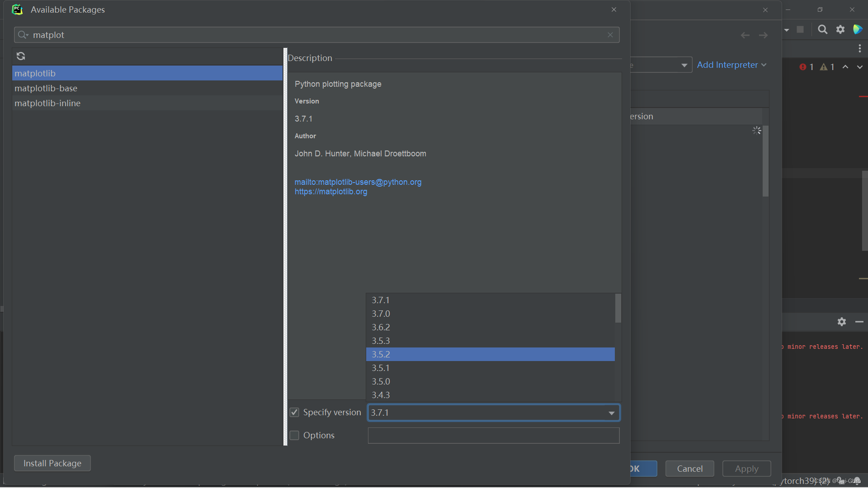Select the matplotlib package row

pos(147,73)
